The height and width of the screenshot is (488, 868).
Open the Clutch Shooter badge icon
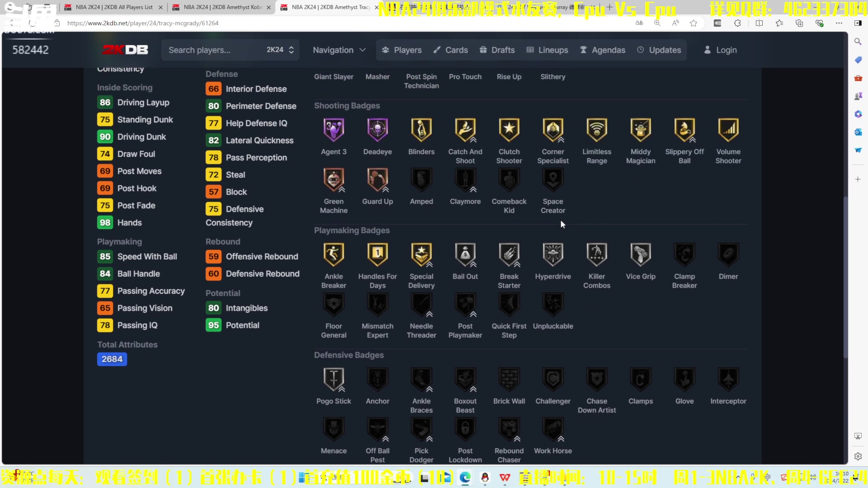tap(509, 130)
